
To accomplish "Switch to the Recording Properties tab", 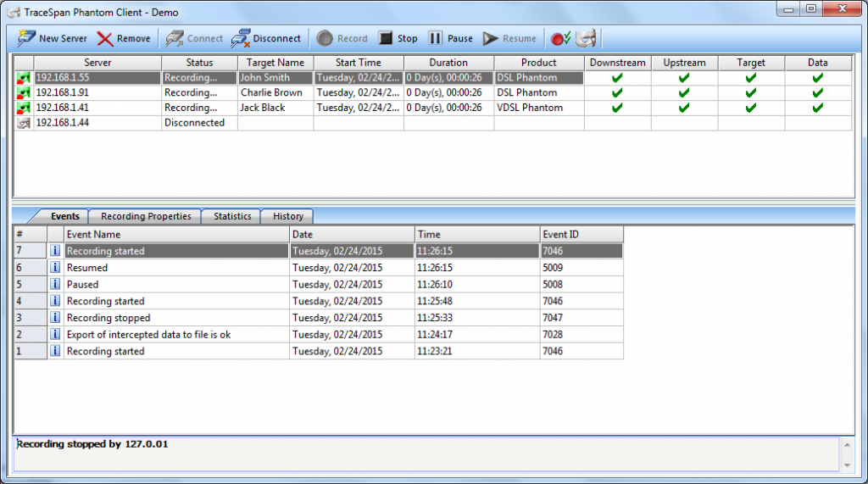I will tap(146, 216).
